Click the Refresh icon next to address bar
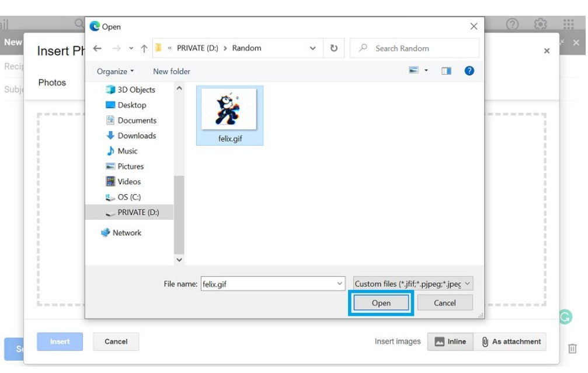 (334, 48)
